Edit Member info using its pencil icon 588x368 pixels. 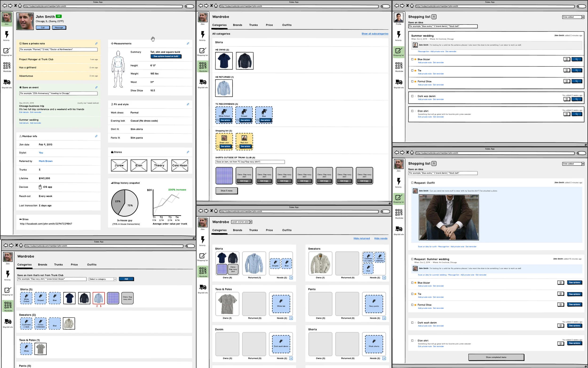pyautogui.click(x=96, y=136)
